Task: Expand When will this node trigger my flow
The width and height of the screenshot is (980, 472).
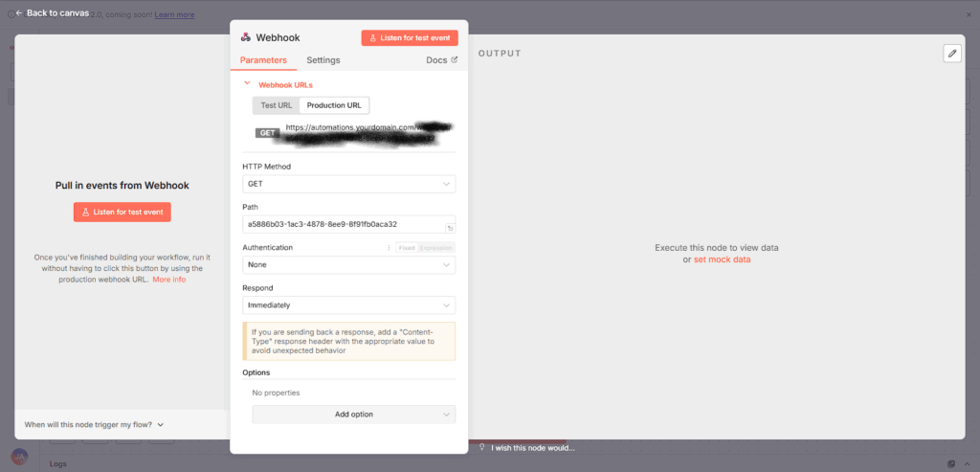Action: coord(94,424)
